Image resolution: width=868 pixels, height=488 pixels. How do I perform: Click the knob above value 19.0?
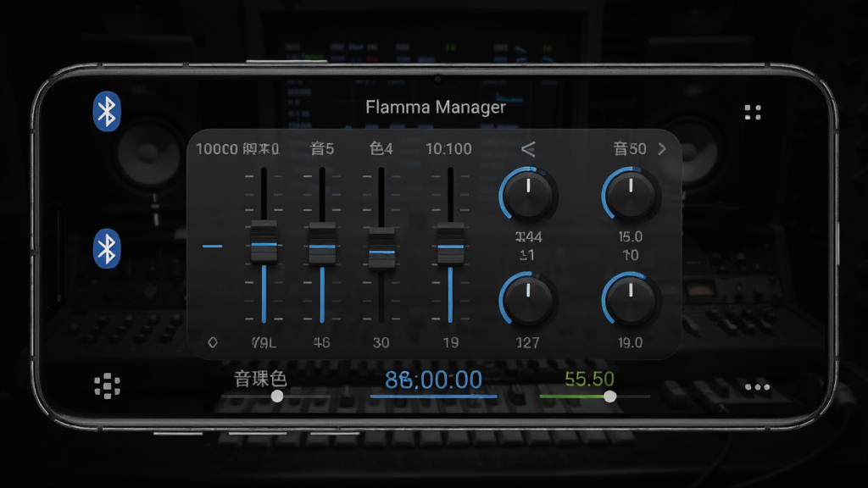click(631, 299)
